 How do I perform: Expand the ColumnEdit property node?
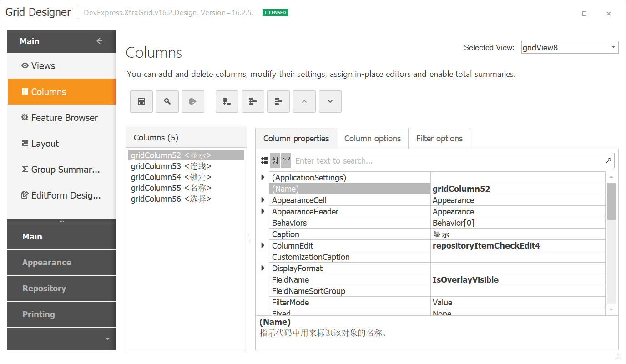[263, 245]
